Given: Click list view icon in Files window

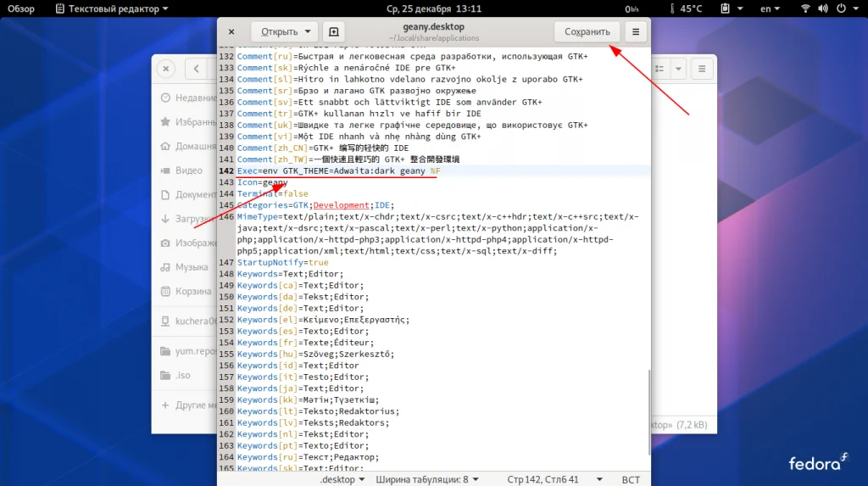Looking at the screenshot, I should pos(659,69).
